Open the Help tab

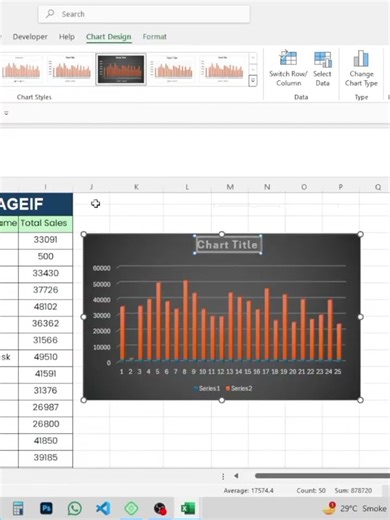[x=67, y=37]
